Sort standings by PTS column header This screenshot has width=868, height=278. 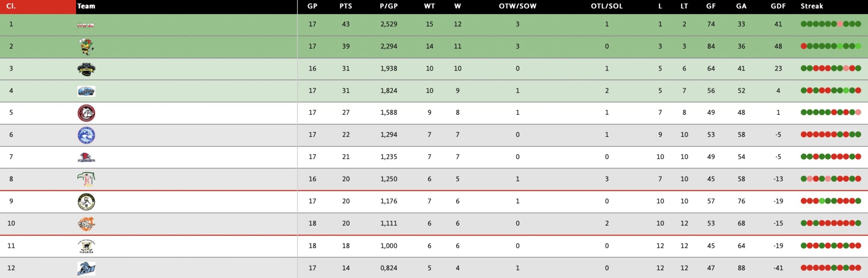(x=346, y=6)
